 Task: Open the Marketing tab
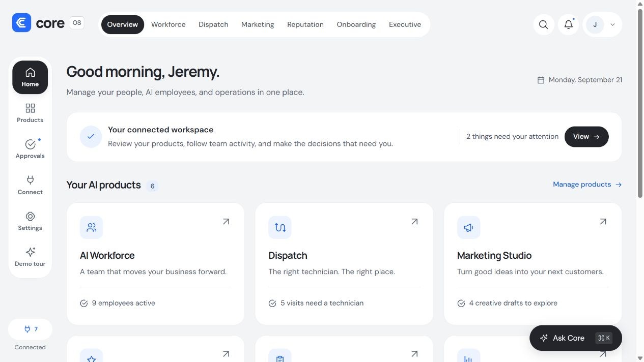258,24
